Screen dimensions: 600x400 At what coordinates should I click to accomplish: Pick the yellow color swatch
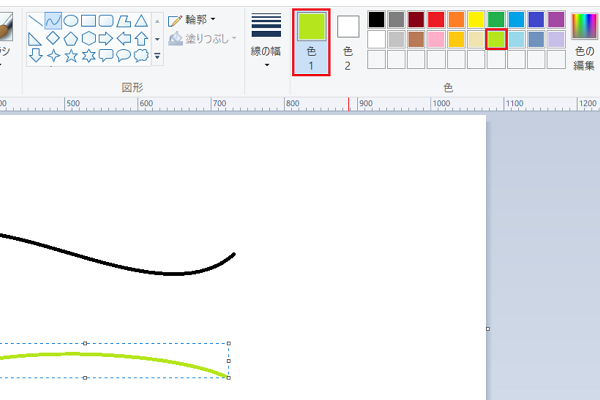[476, 20]
